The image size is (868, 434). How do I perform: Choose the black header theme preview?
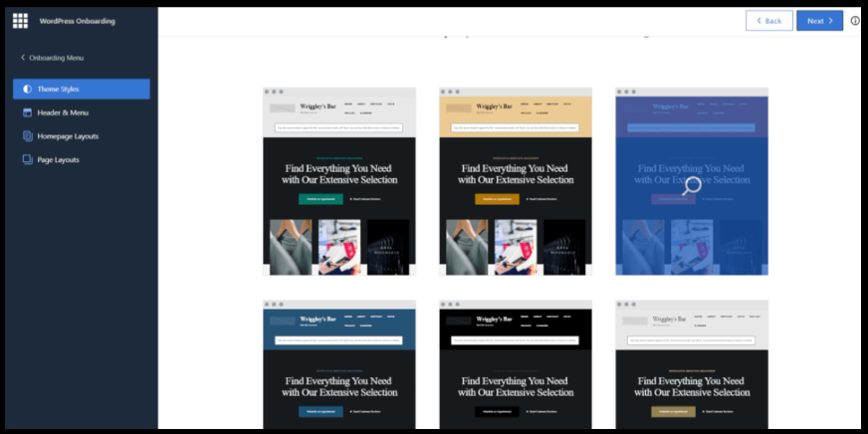click(516, 364)
